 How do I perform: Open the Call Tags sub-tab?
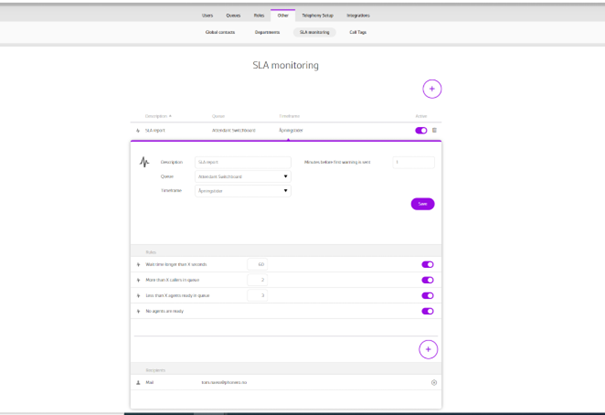coord(358,32)
